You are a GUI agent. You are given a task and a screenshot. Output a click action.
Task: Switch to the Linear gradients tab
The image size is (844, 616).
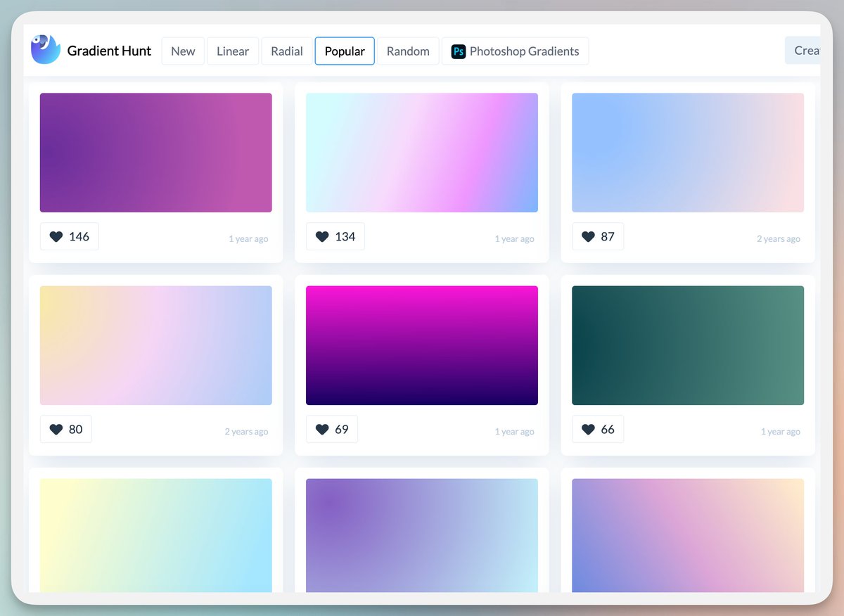click(233, 51)
